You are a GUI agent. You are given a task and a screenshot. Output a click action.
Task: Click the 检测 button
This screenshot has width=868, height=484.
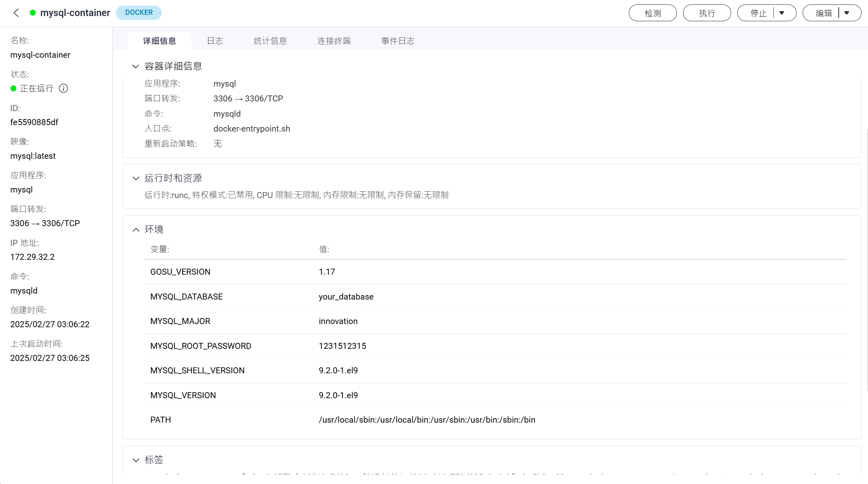tap(653, 13)
